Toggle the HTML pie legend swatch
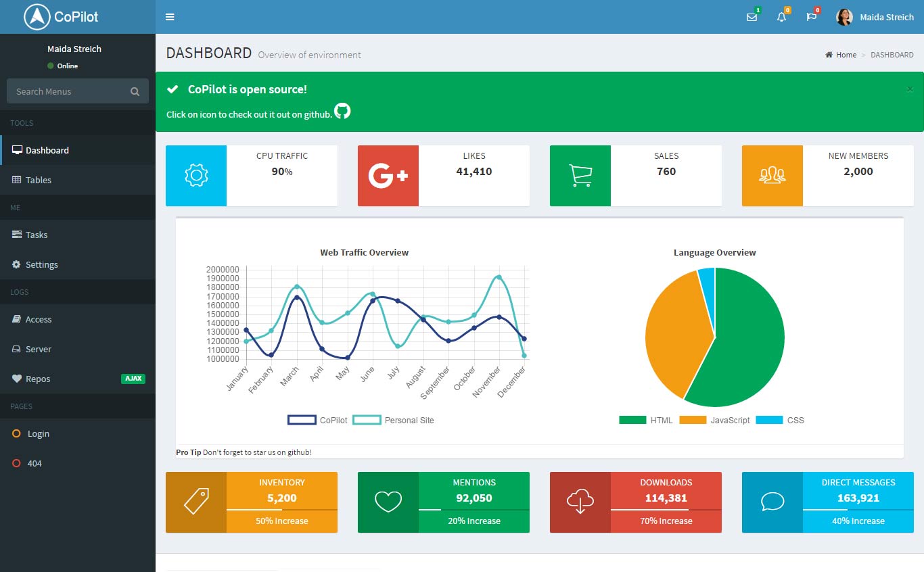Viewport: 924px width, 572px height. point(632,420)
